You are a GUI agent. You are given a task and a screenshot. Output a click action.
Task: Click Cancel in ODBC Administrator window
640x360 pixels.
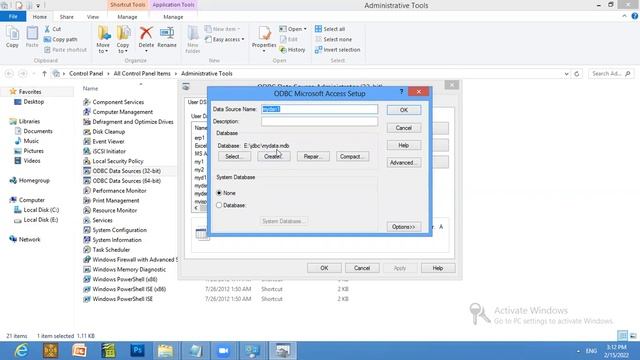(362, 268)
